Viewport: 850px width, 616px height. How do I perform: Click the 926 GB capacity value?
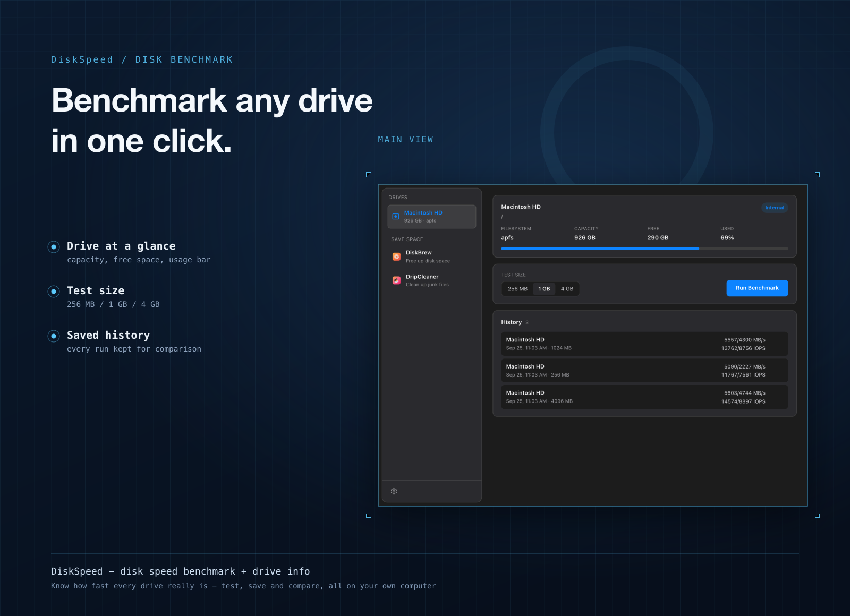584,238
